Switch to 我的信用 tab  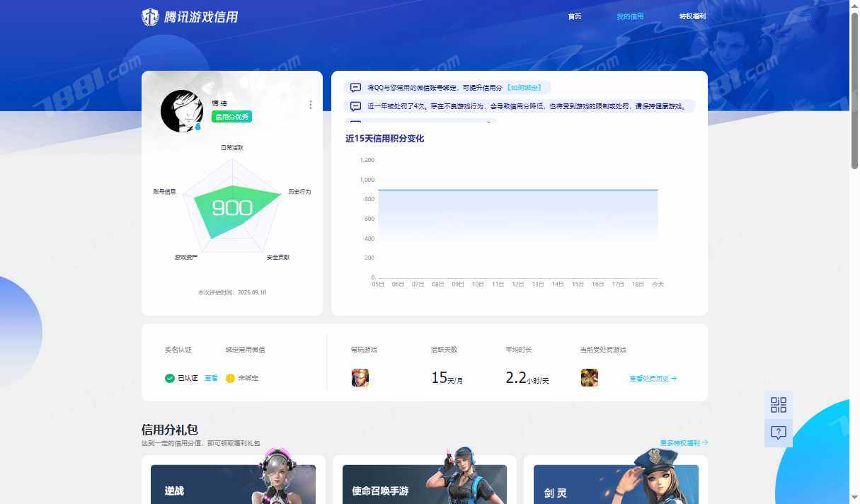(x=630, y=16)
